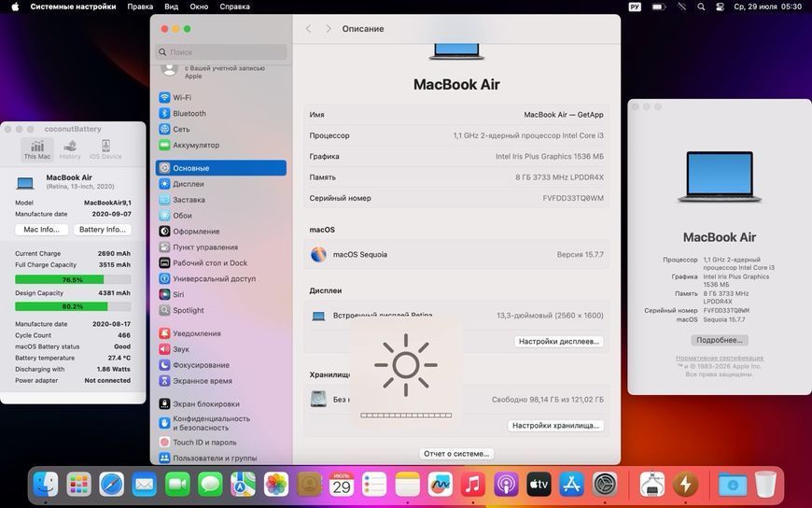812x508 pixels.
Task: Click Настройки дисплеев button
Action: tap(559, 342)
